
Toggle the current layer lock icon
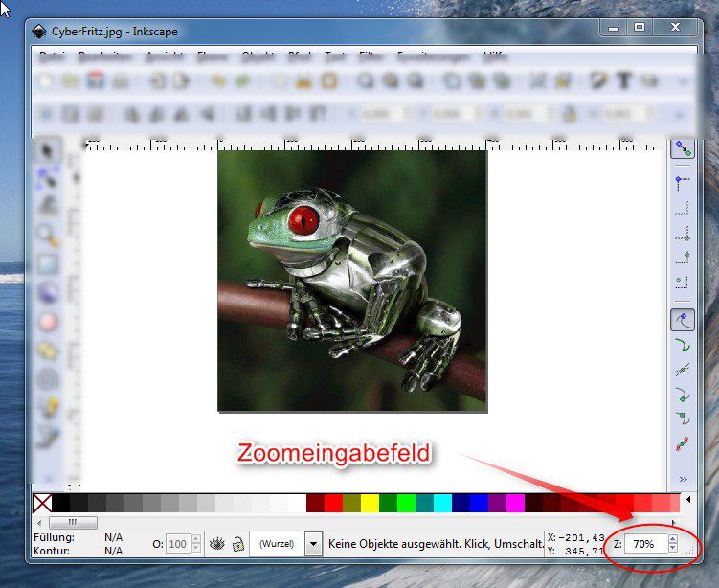point(238,544)
